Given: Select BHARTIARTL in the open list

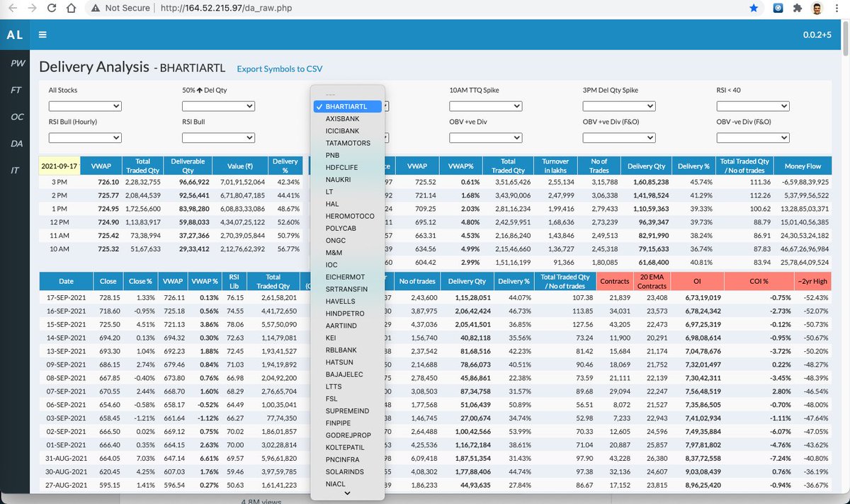Looking at the screenshot, I should tap(348, 106).
